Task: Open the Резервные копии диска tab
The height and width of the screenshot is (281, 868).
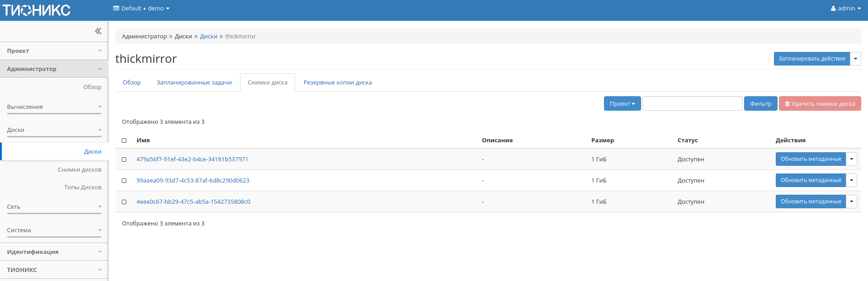Action: [337, 83]
